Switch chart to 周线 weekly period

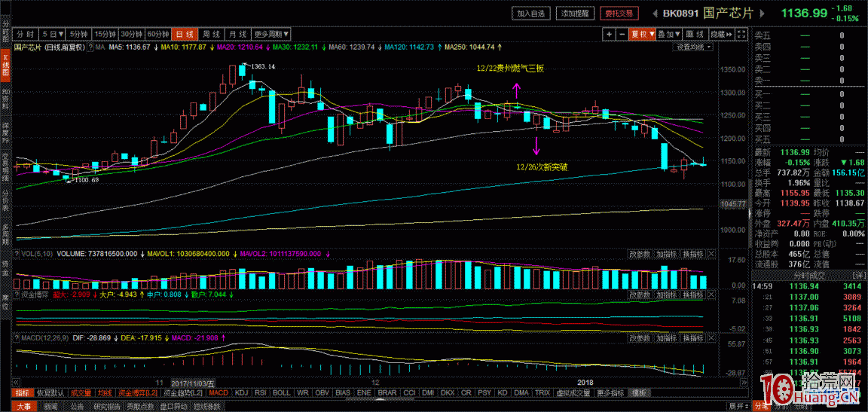tap(212, 35)
